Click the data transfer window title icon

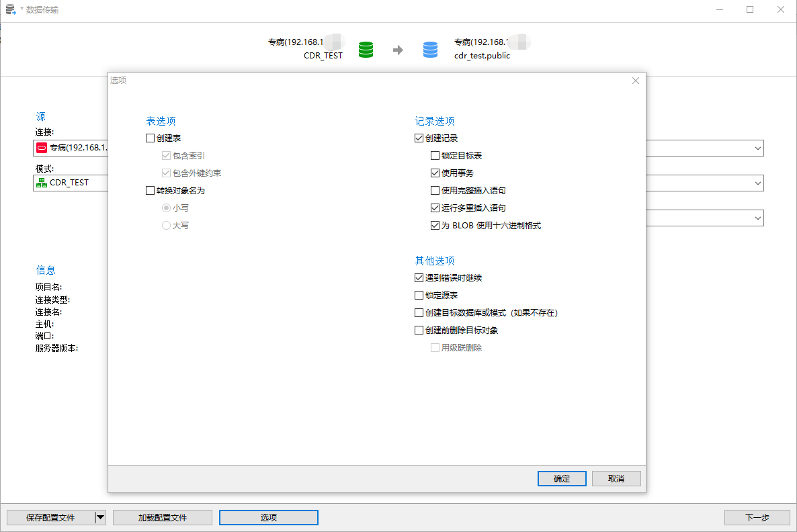tap(10, 9)
